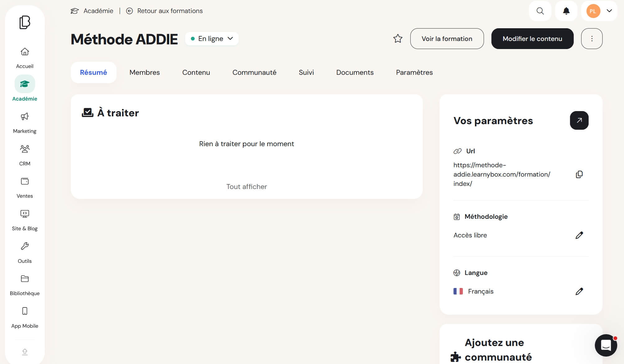Click the Url label
The height and width of the screenshot is (364, 624).
click(470, 151)
